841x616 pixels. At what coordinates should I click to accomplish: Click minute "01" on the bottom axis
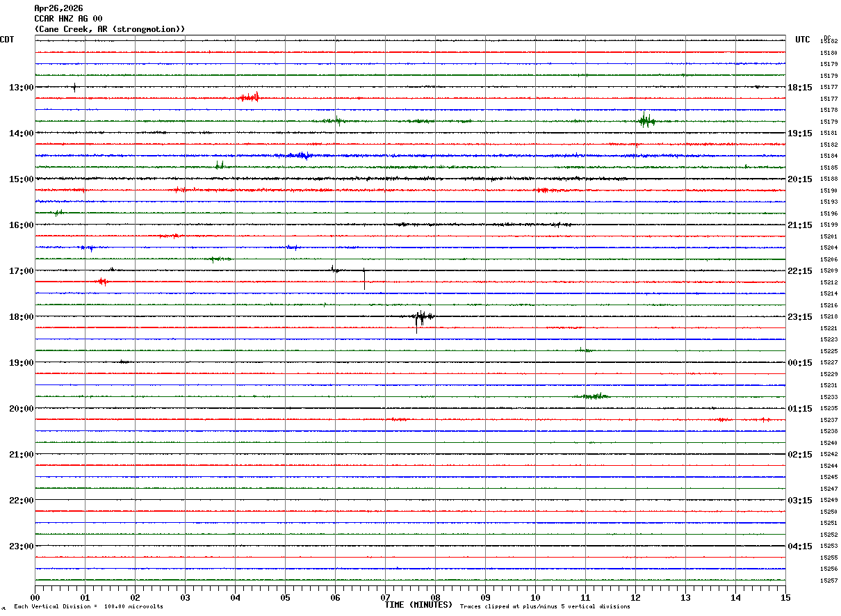tap(85, 598)
